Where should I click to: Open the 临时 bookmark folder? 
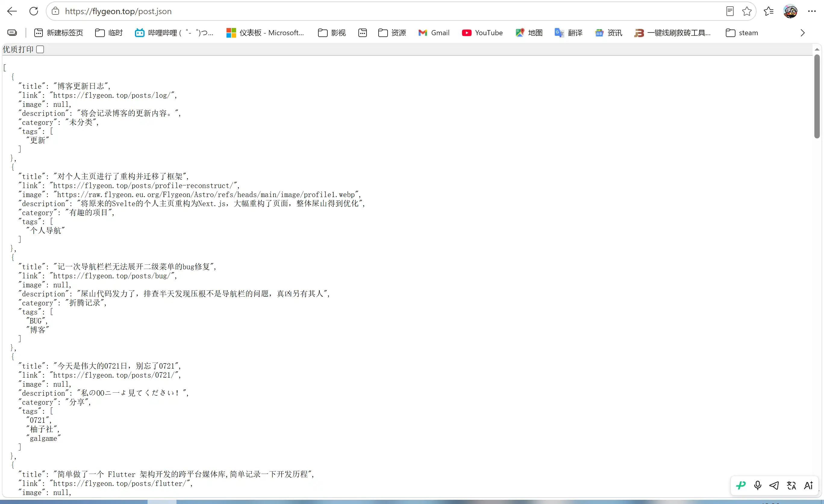pyautogui.click(x=109, y=32)
